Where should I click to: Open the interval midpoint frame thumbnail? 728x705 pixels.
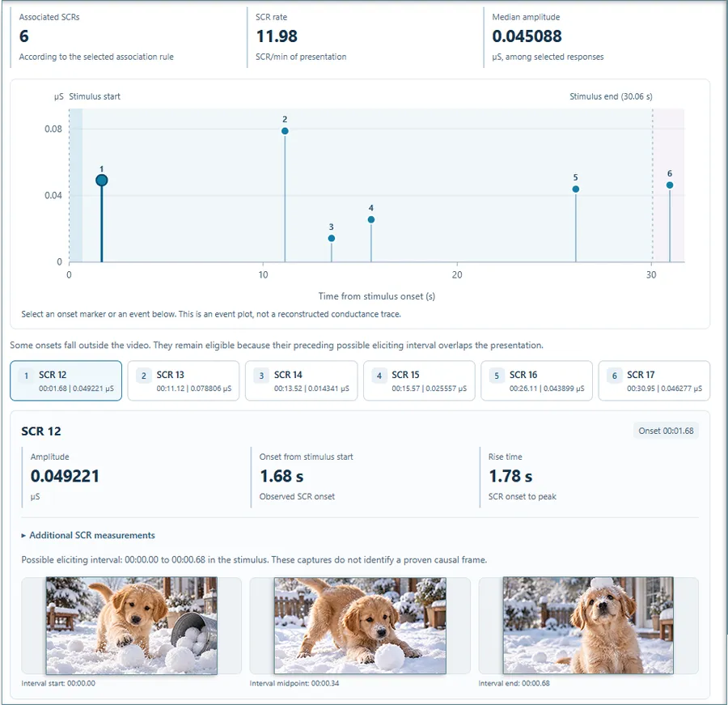click(360, 626)
